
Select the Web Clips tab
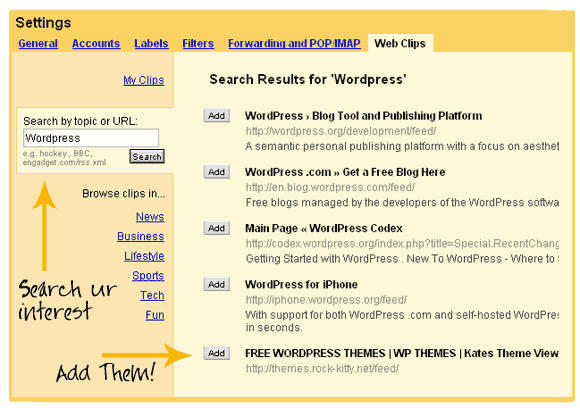pos(400,44)
